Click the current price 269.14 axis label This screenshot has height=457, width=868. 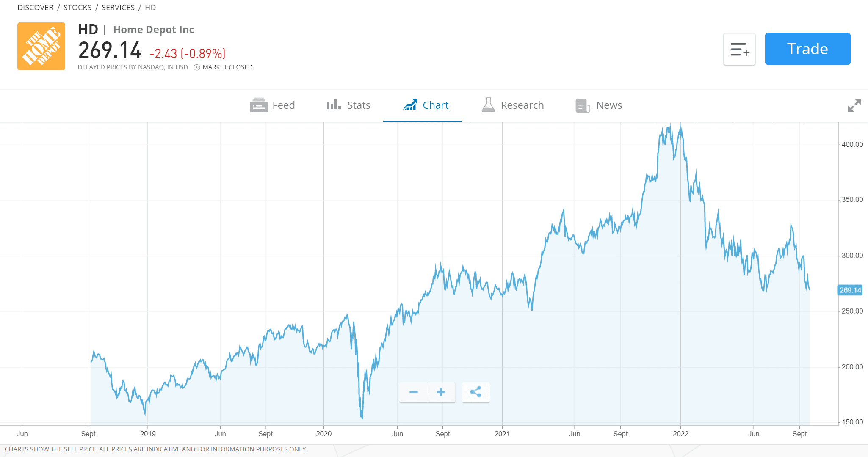pos(850,290)
